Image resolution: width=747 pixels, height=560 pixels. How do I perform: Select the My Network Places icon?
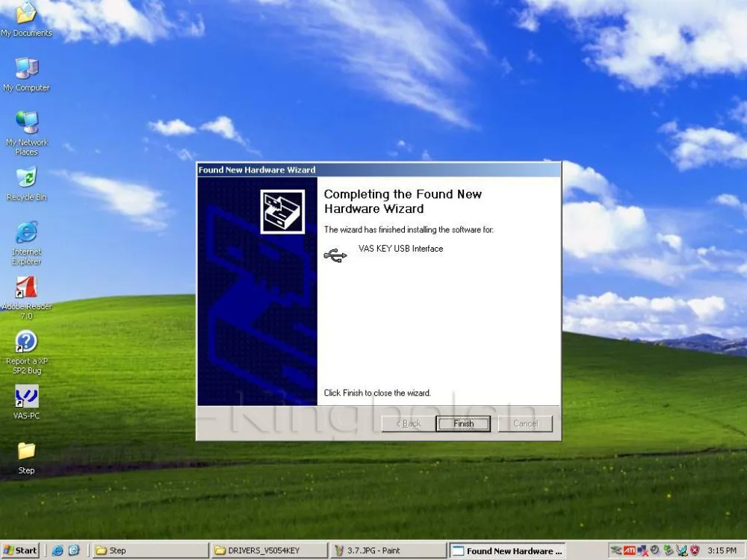click(x=26, y=134)
